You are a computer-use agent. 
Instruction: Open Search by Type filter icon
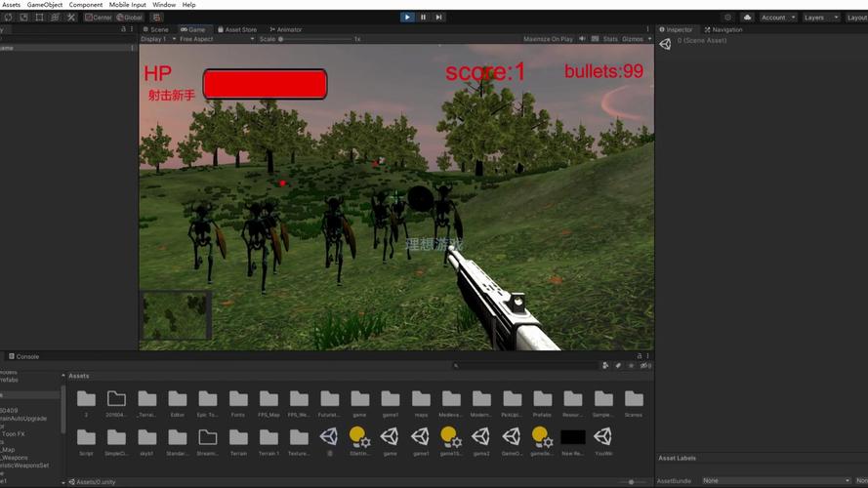point(605,365)
